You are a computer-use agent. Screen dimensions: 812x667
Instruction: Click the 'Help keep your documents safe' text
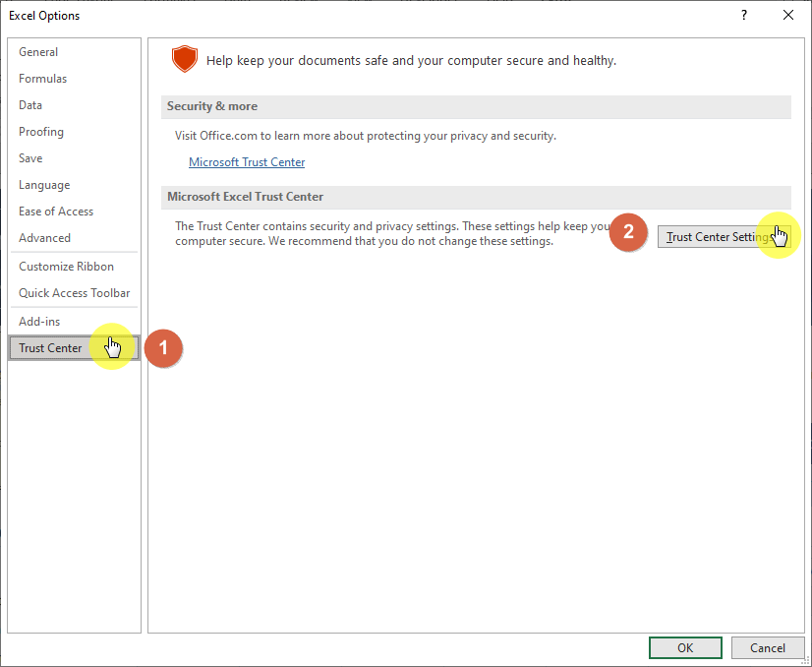pos(411,61)
